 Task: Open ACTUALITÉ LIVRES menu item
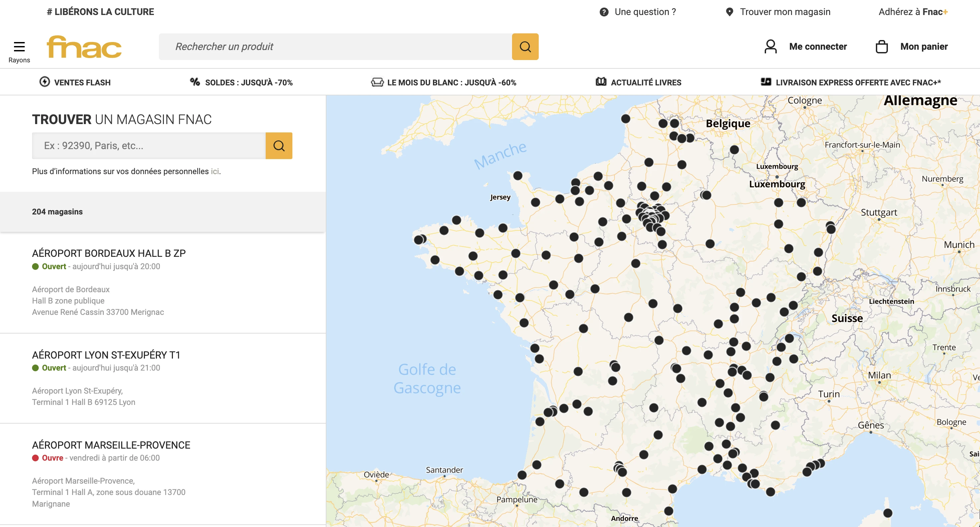click(x=639, y=82)
